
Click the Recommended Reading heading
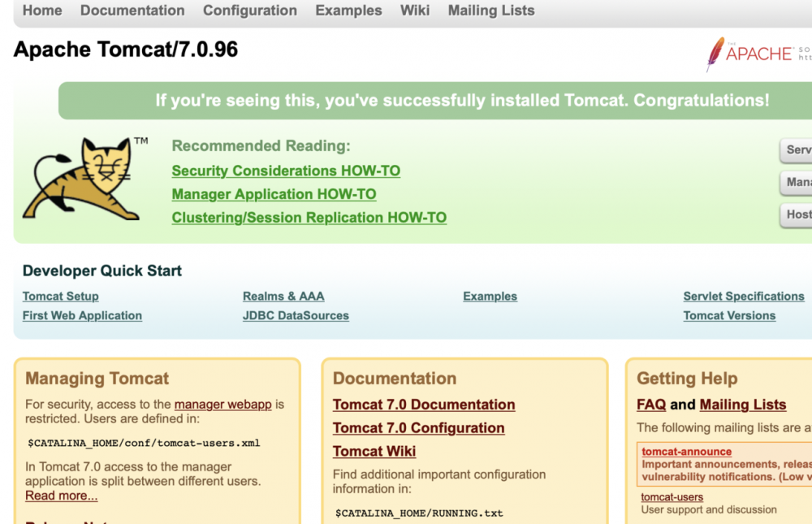click(x=261, y=145)
